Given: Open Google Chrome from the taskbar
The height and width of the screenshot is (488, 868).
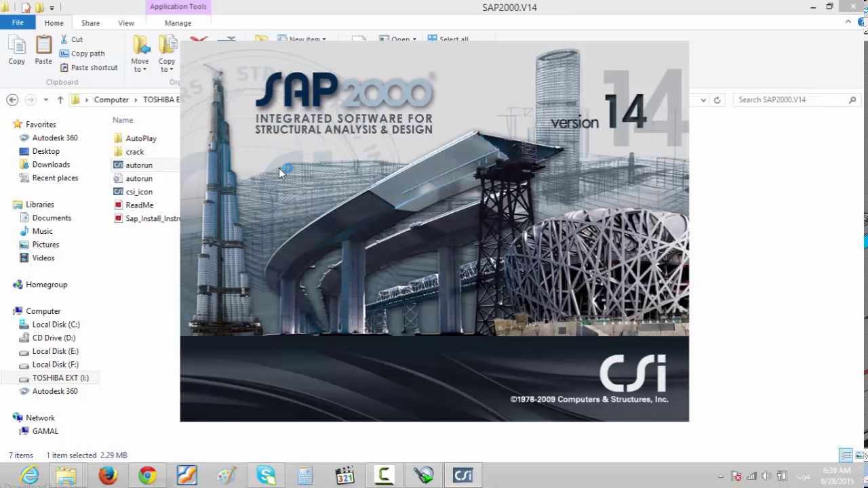Looking at the screenshot, I should [x=147, y=475].
